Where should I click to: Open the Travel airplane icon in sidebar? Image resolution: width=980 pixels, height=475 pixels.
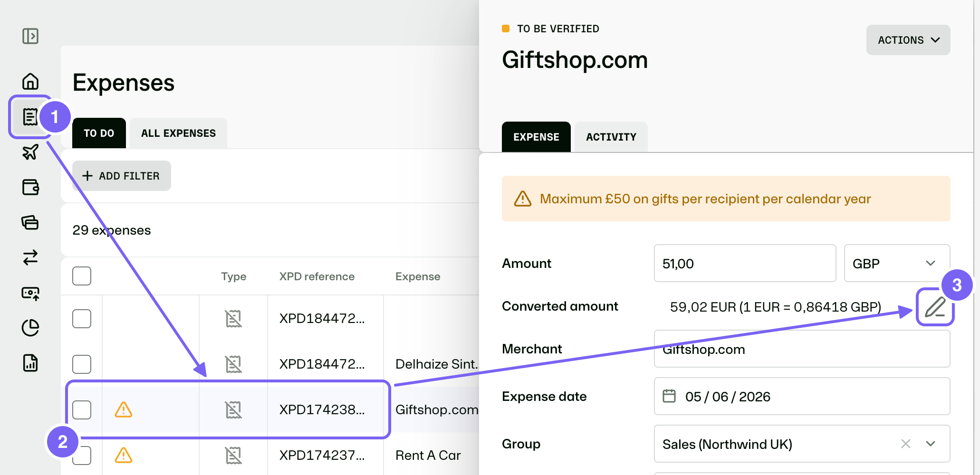pos(30,152)
